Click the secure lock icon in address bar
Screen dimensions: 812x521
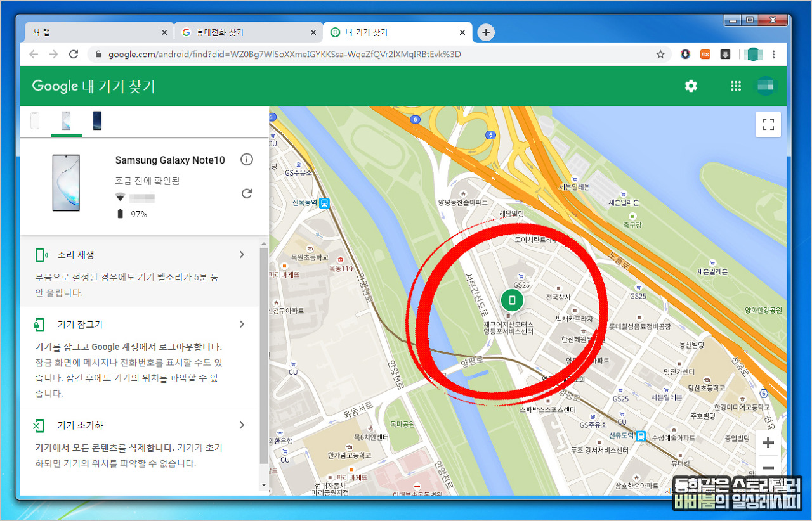click(x=98, y=55)
